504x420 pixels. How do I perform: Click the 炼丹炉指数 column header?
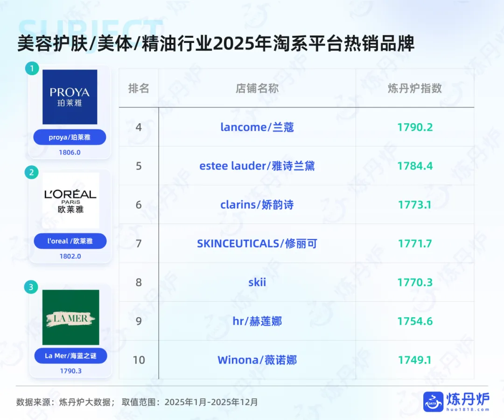click(x=415, y=88)
